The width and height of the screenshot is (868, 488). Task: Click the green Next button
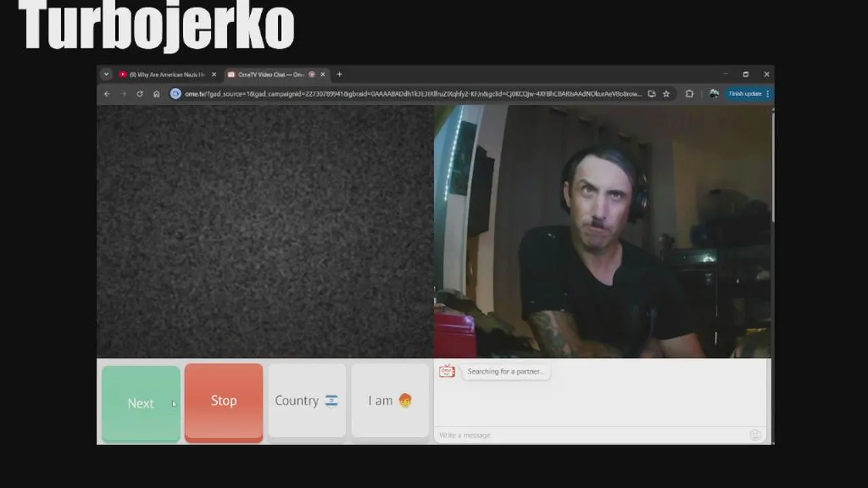tap(141, 403)
